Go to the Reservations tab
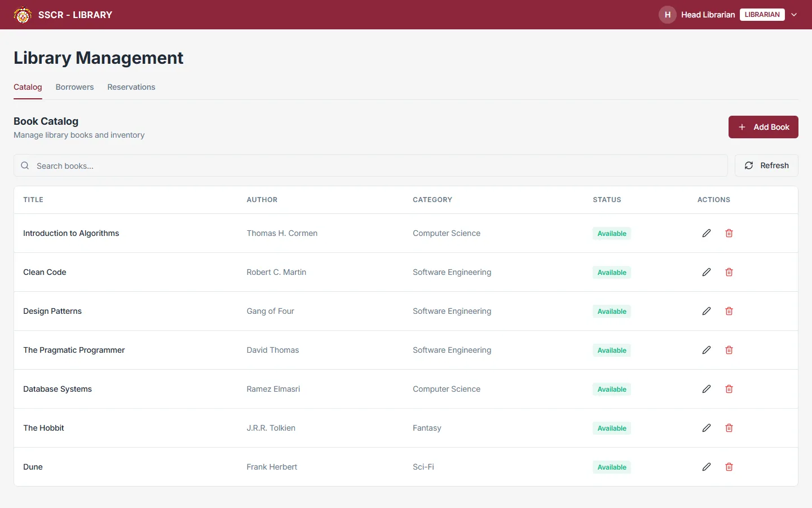This screenshot has width=812, height=508. pyautogui.click(x=131, y=87)
